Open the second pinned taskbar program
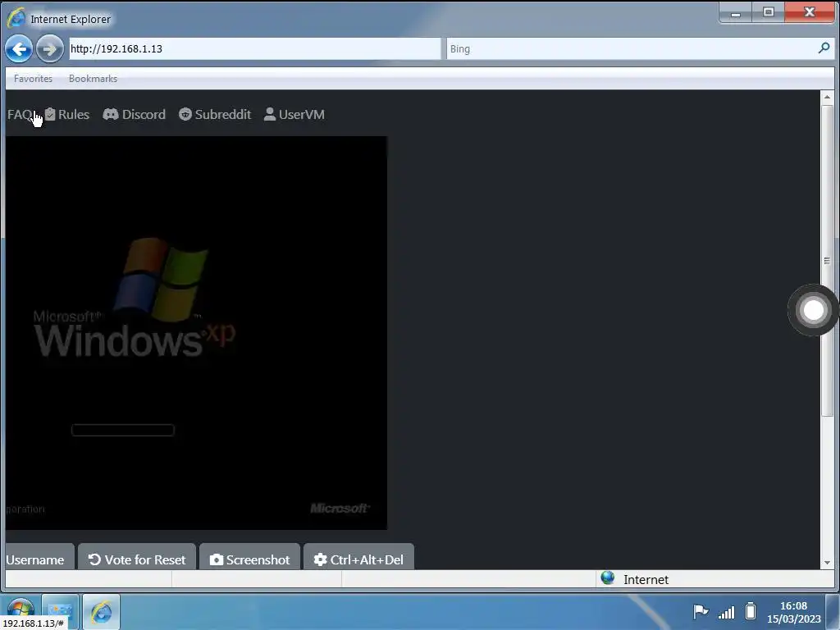The image size is (840, 630). 60,612
